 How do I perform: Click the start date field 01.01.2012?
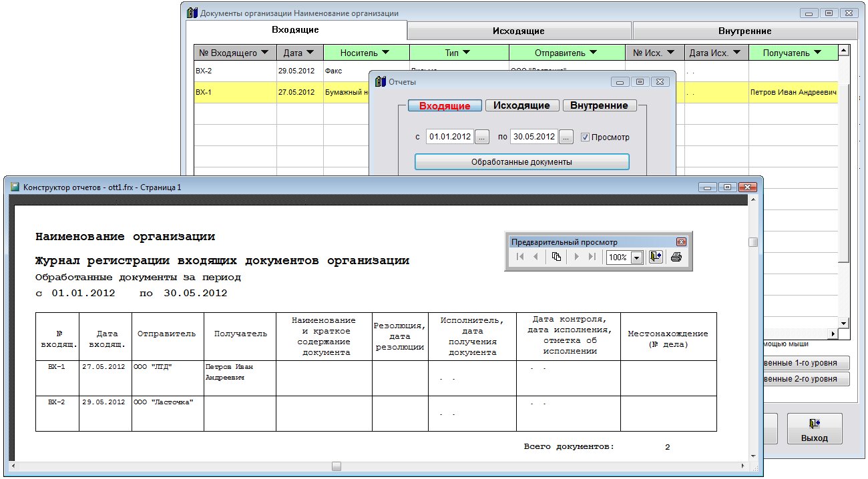pyautogui.click(x=450, y=137)
